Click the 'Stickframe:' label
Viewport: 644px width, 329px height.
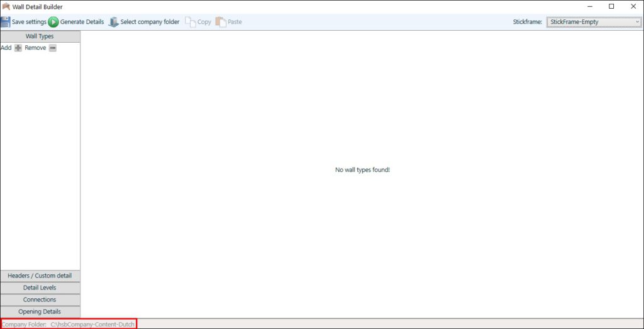point(528,22)
